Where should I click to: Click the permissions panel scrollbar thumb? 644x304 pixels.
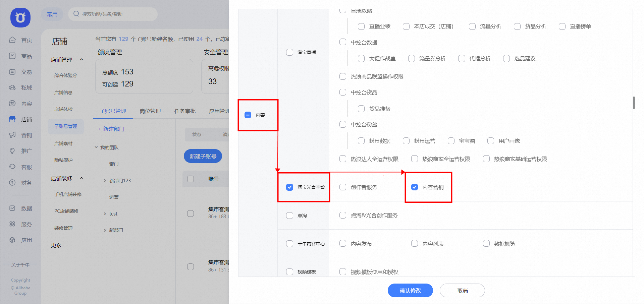click(634, 103)
